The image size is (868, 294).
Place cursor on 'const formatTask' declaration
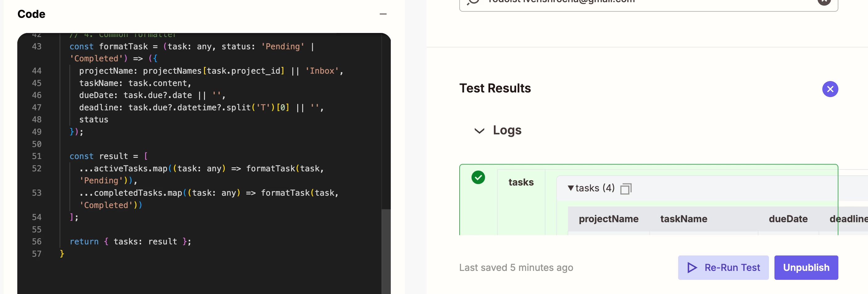[x=109, y=47]
